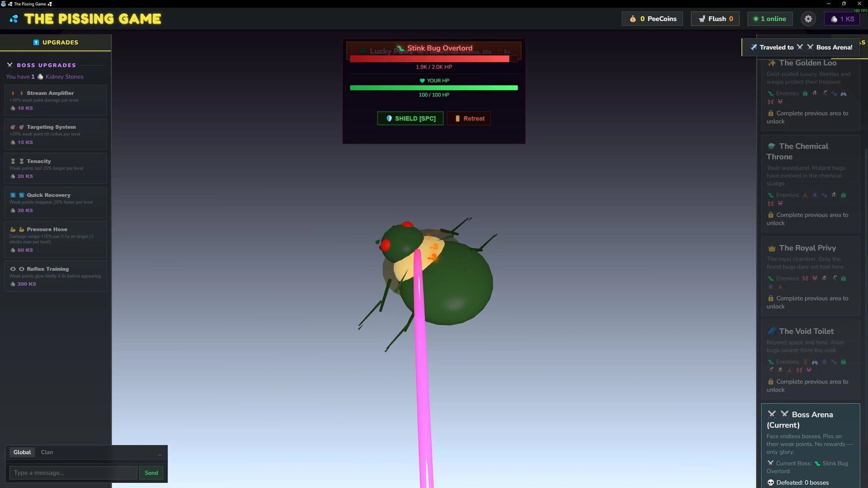
Task: Click The Pissing Game droplet logo
Action: 13,19
